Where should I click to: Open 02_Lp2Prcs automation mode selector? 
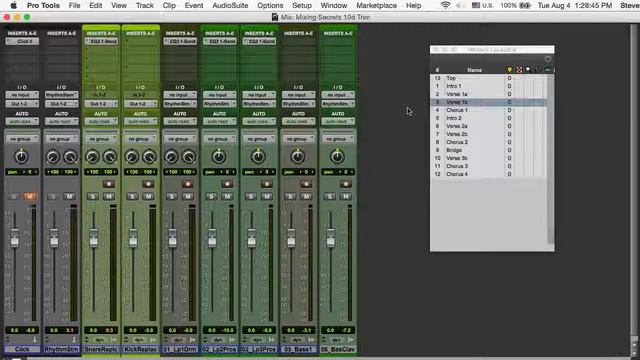(219, 122)
